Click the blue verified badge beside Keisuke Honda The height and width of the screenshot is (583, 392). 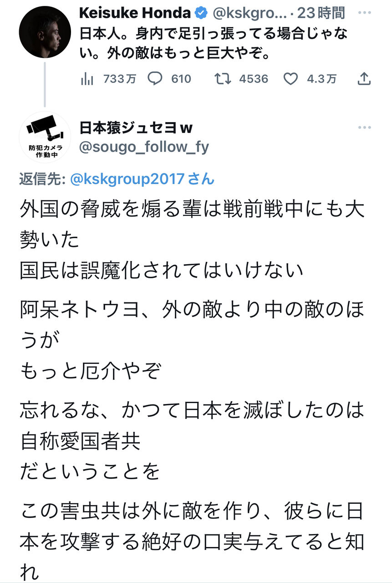click(201, 13)
